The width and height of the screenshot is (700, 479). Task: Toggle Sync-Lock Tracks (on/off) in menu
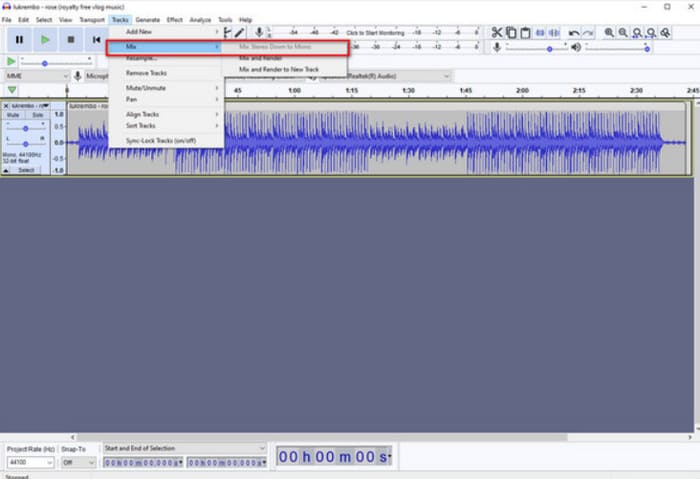tap(166, 141)
